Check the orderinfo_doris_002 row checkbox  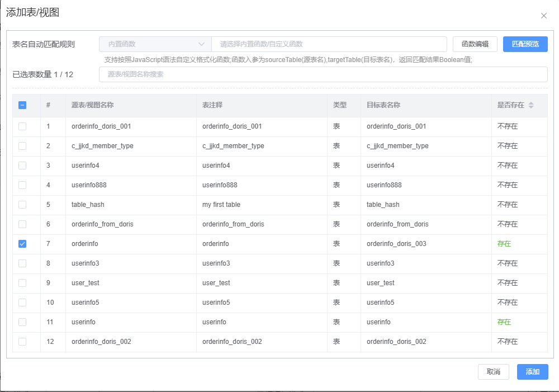(23, 342)
